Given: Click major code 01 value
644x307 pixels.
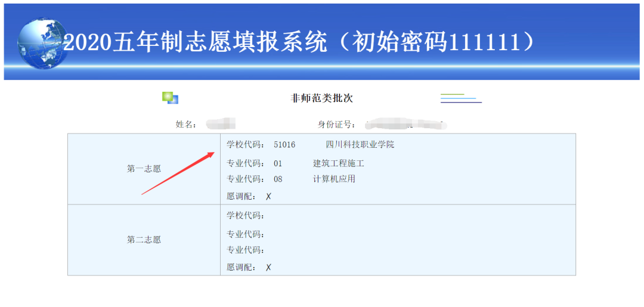Looking at the screenshot, I should pyautogui.click(x=278, y=163).
